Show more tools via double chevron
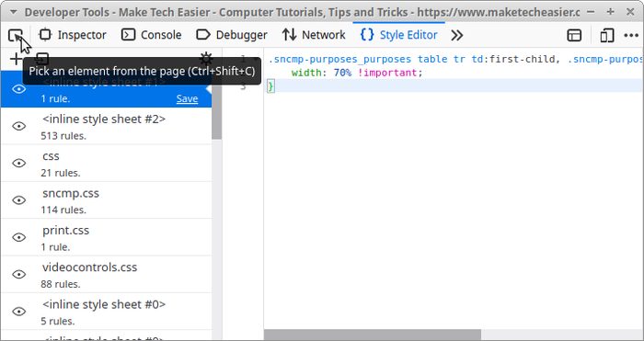This screenshot has height=341, width=644. coord(456,35)
